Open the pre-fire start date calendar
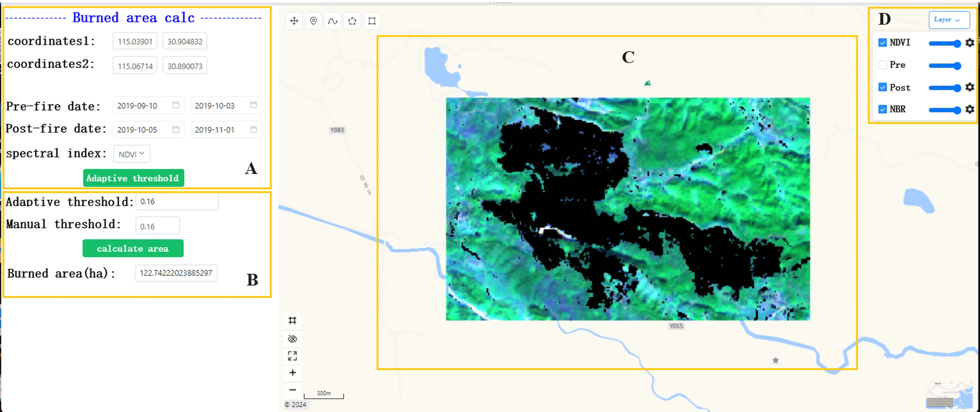Image resolution: width=980 pixels, height=412 pixels. (176, 105)
